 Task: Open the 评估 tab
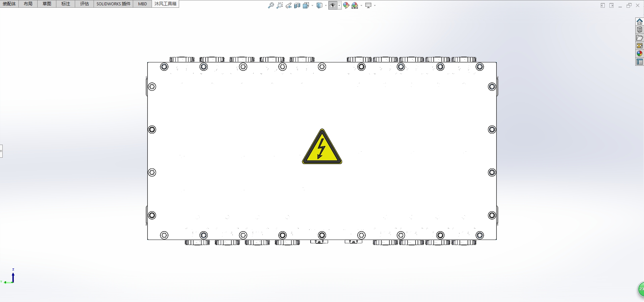(x=85, y=4)
